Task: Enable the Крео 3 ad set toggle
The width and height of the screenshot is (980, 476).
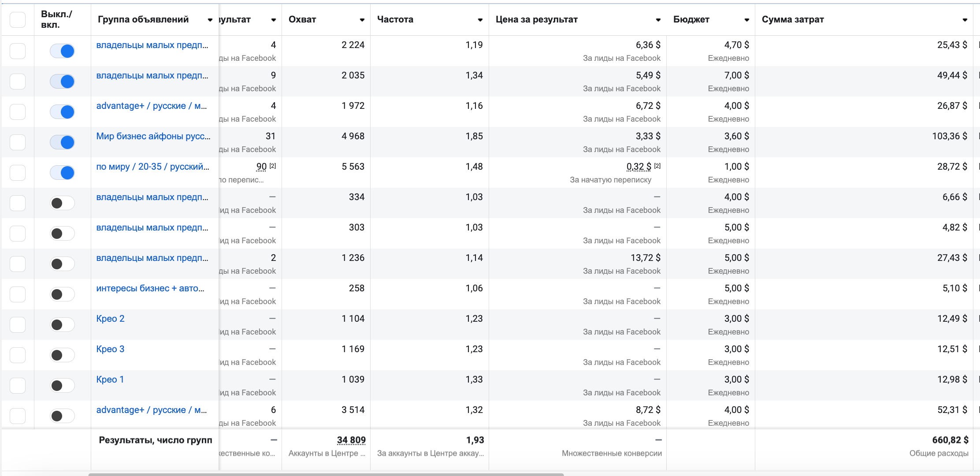Action: pyautogui.click(x=62, y=355)
